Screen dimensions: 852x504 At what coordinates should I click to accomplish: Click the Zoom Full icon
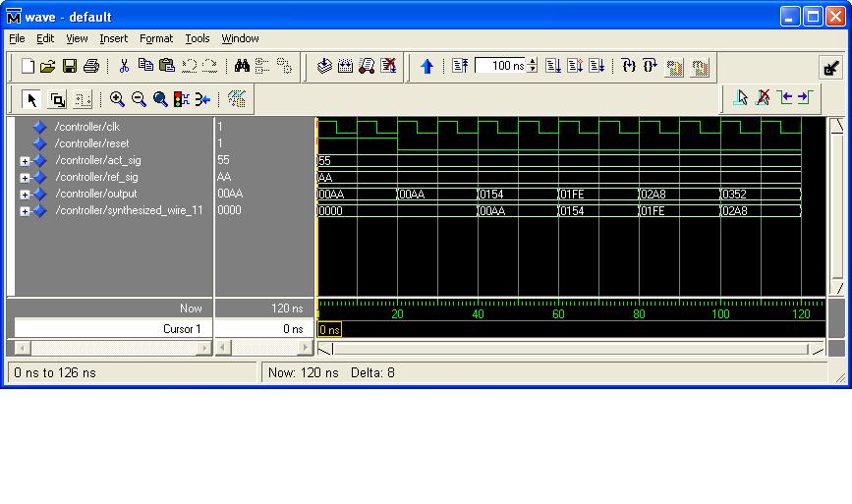(160, 99)
